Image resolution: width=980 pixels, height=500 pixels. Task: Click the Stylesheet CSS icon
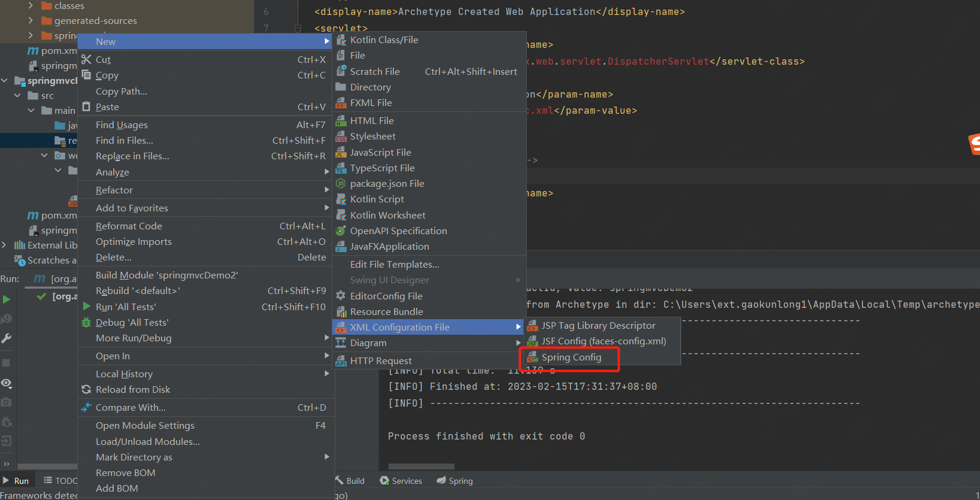(341, 137)
